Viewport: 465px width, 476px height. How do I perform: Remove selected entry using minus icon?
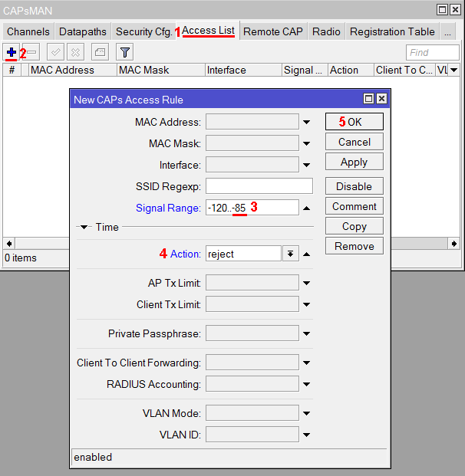[x=31, y=52]
